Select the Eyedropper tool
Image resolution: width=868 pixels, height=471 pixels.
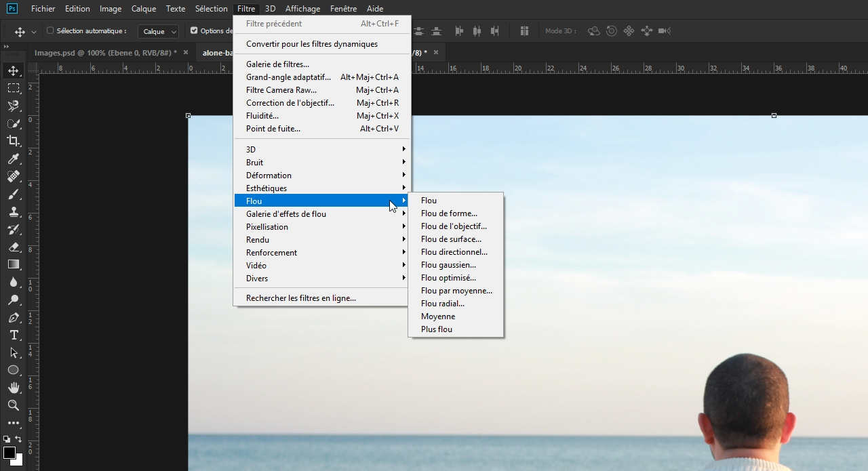click(13, 159)
